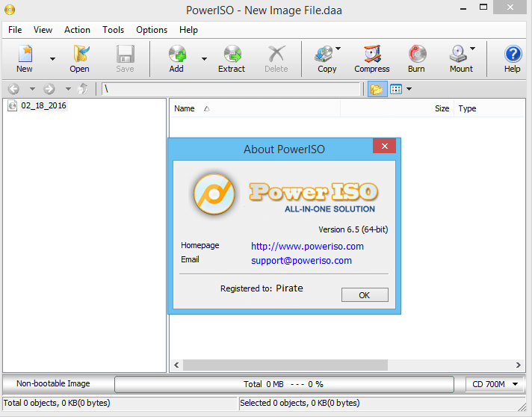Click the support@poweriso.com email link
Screen dimensions: 532x417
tap(301, 261)
